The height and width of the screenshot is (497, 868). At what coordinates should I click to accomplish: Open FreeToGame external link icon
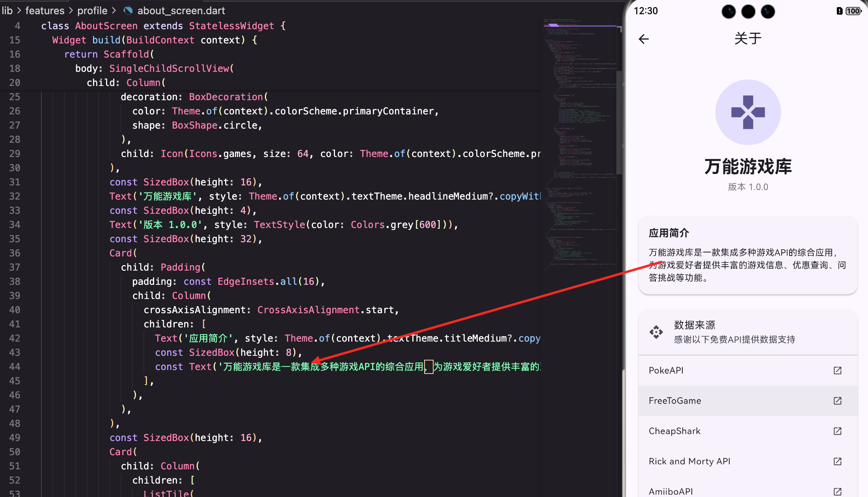[x=837, y=401]
